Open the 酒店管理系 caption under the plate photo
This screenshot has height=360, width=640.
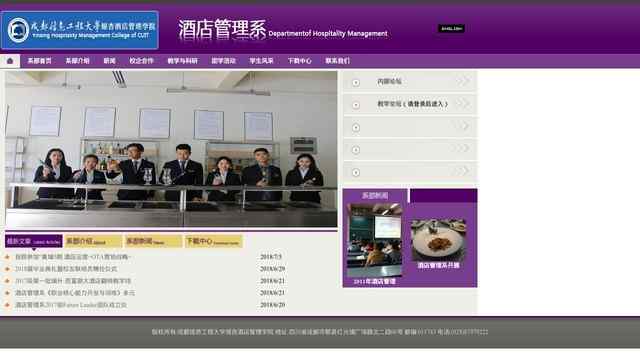pyautogui.click(x=438, y=265)
